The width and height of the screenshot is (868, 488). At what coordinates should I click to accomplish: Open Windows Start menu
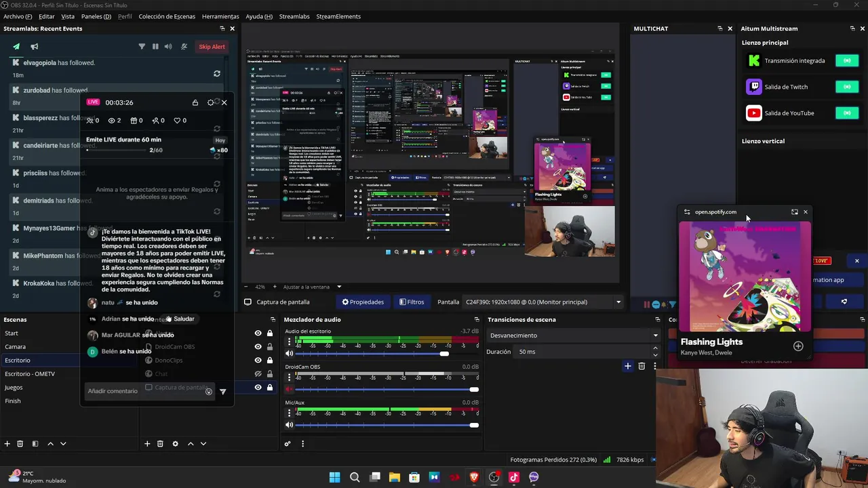pyautogui.click(x=334, y=477)
